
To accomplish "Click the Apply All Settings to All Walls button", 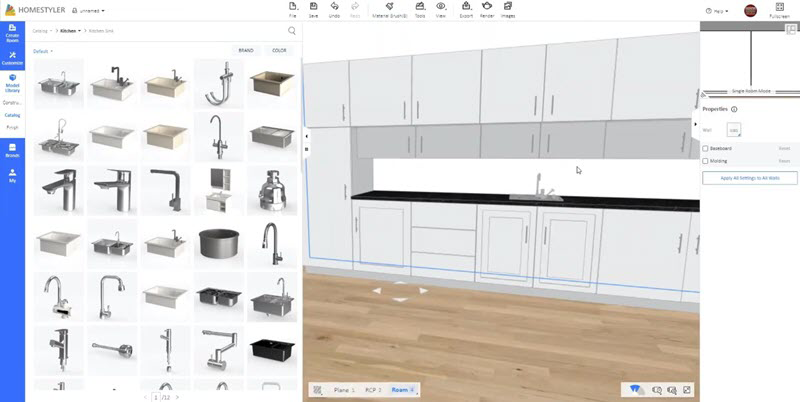I will coord(748,178).
